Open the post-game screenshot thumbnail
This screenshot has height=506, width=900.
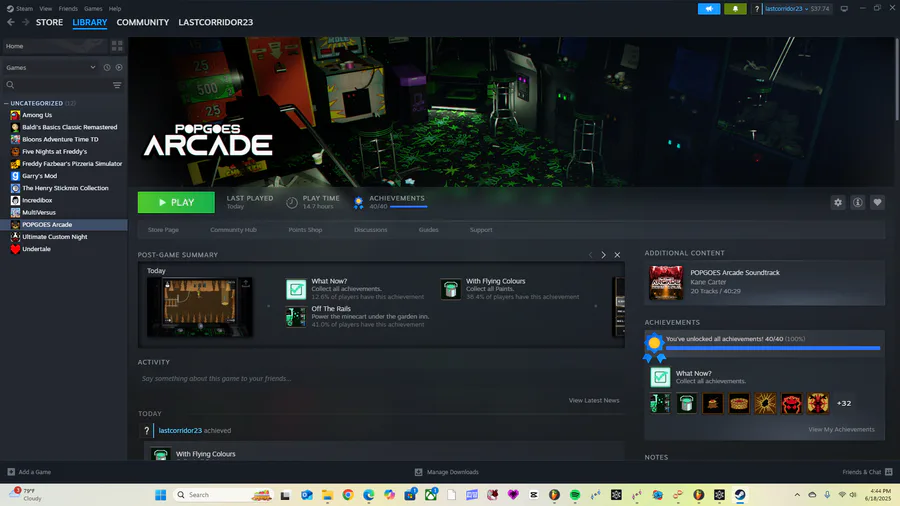[x=200, y=307]
